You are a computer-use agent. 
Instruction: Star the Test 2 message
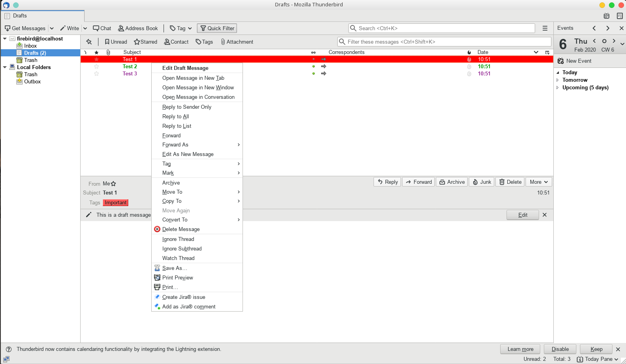[x=96, y=67]
